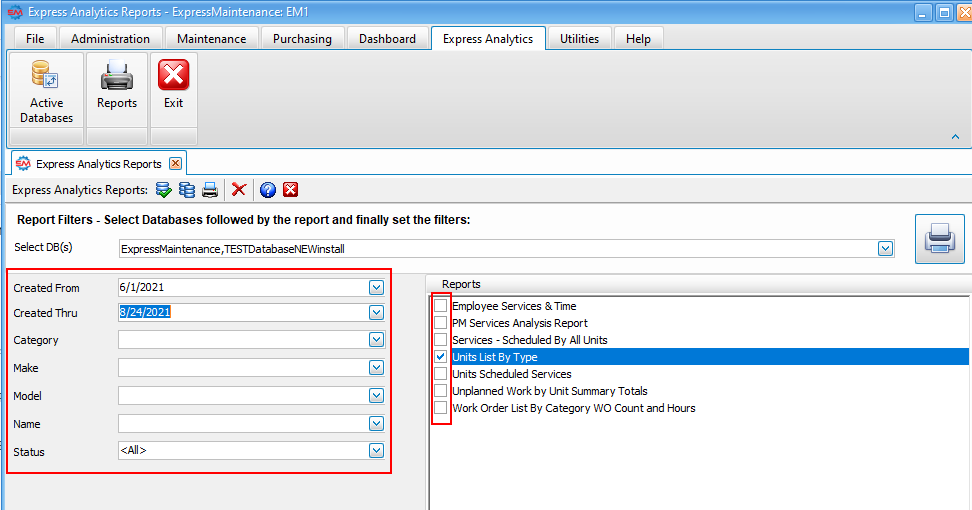972x510 pixels.
Task: Switch to the Administration tab
Action: (x=110, y=38)
